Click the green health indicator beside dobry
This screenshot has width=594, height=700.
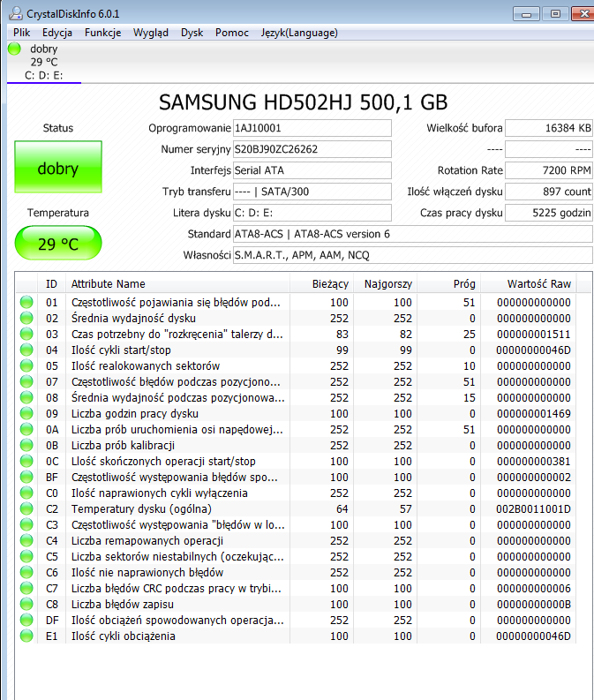tap(14, 49)
